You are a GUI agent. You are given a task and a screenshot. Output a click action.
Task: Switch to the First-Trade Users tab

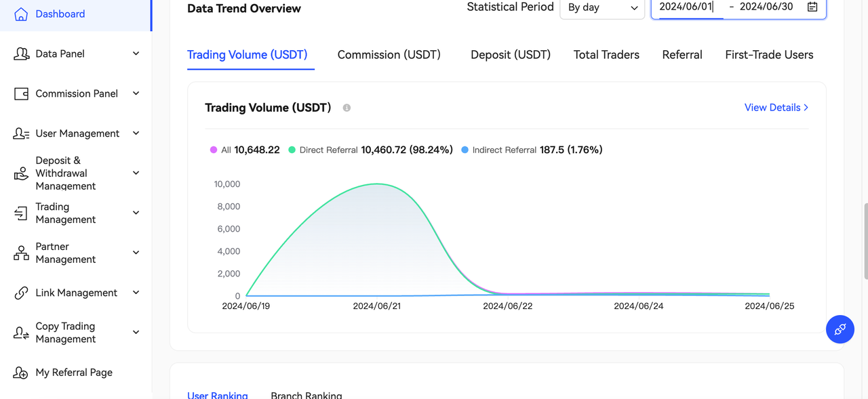click(769, 55)
